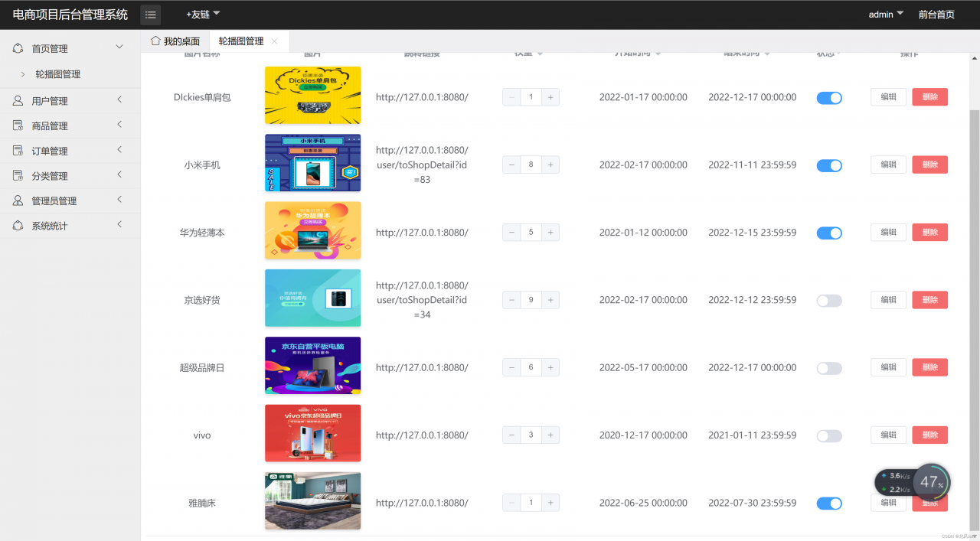The width and height of the screenshot is (980, 541).
Task: Delete the vivo carousel entry
Action: click(x=929, y=435)
